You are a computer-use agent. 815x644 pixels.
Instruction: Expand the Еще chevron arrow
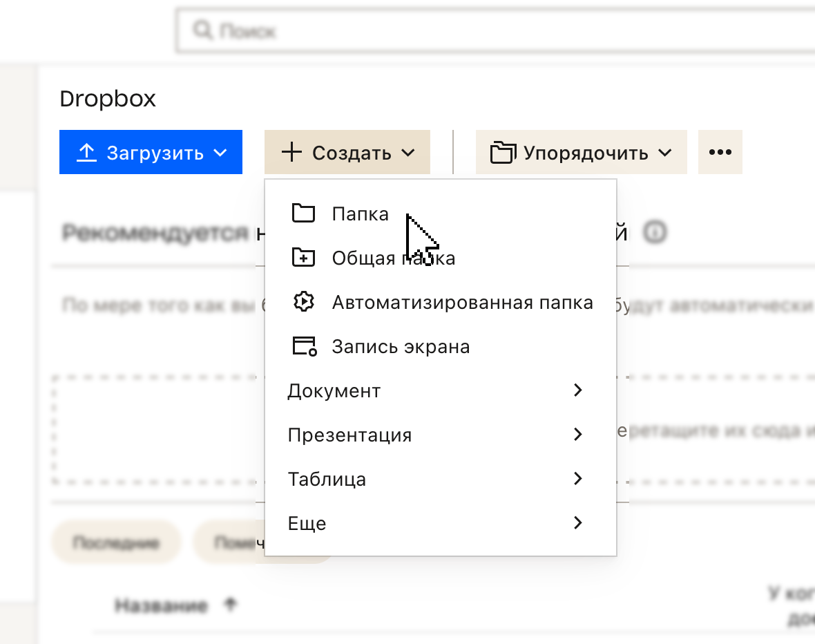pyautogui.click(x=577, y=523)
